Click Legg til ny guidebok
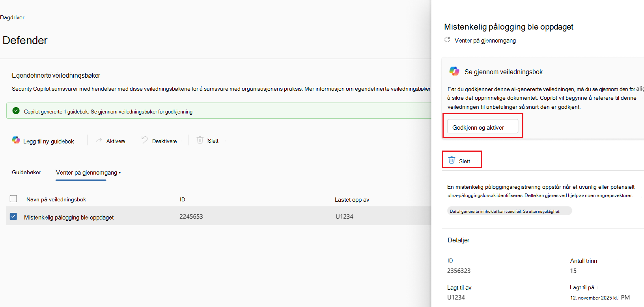 coord(49,141)
